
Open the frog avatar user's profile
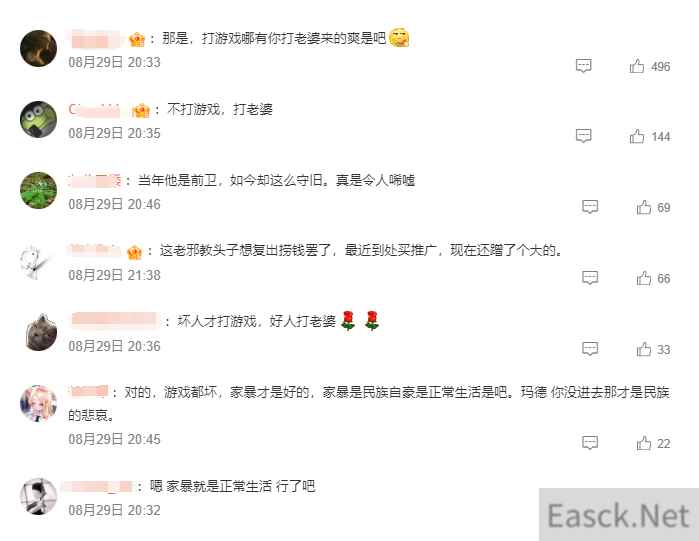click(x=38, y=119)
